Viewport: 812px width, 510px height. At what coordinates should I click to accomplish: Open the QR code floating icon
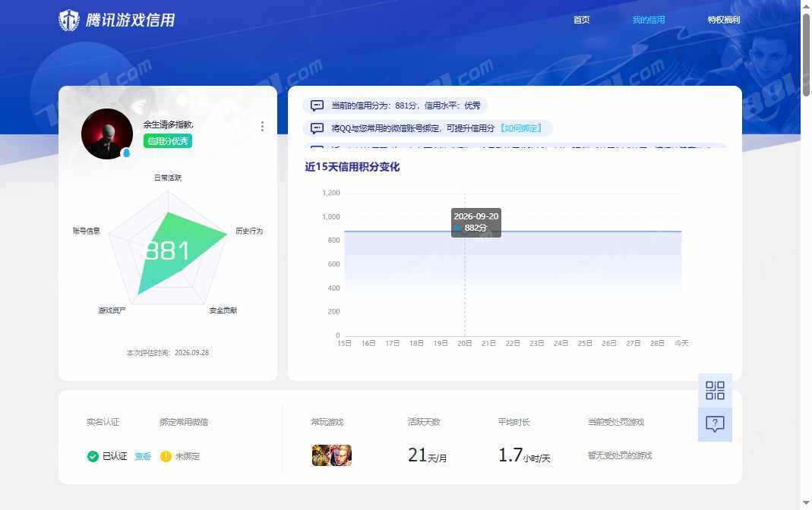(715, 390)
